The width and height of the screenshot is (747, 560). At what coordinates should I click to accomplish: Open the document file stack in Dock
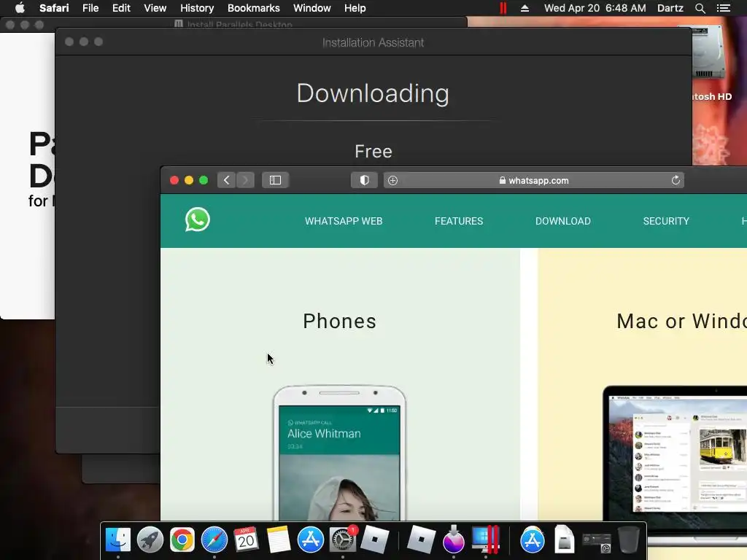564,540
